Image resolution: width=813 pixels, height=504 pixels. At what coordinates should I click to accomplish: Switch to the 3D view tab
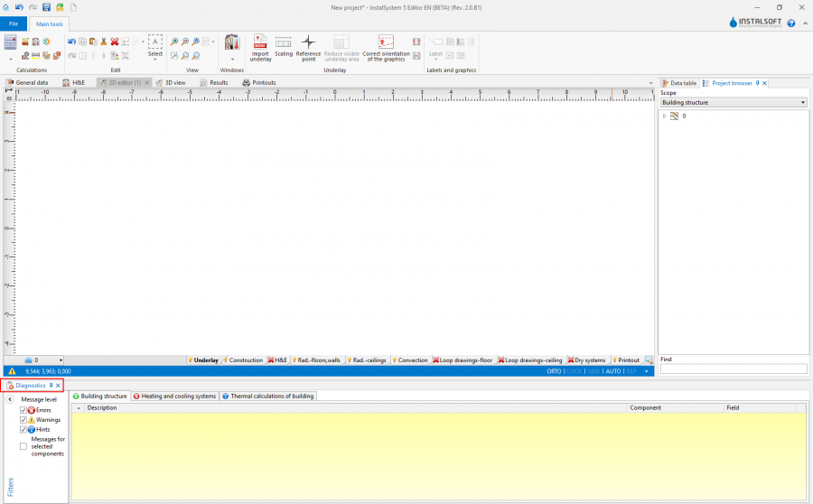pos(170,82)
